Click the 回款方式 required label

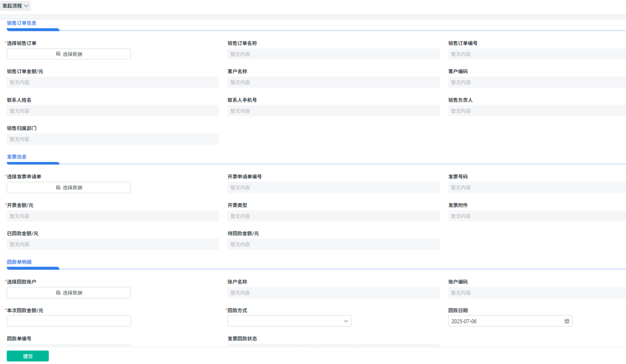236,311
